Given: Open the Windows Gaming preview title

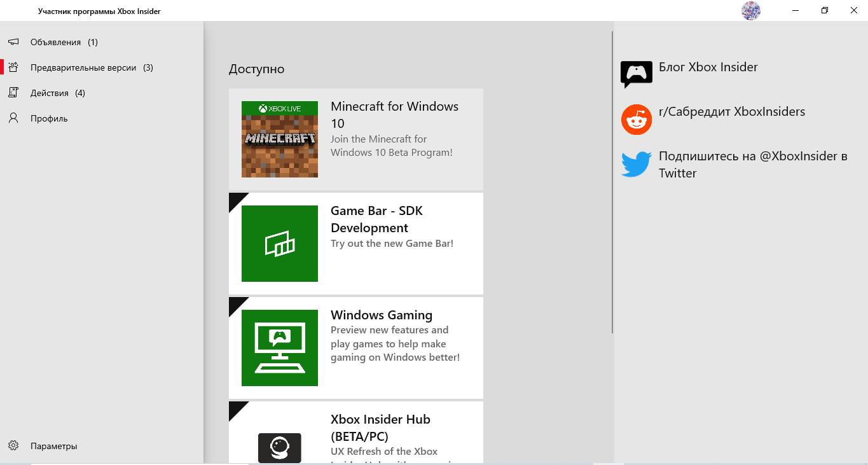Looking at the screenshot, I should pos(382,315).
